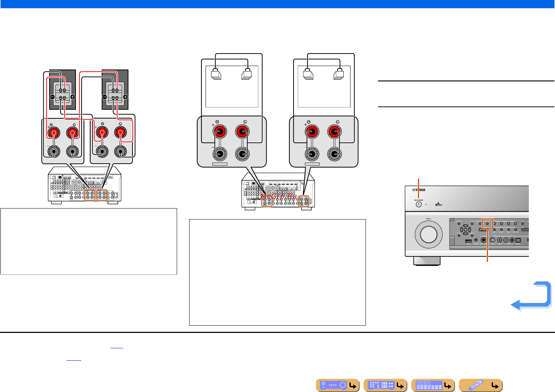Select SCENE button 3
Viewport: 555px width, 392px height.
coord(509,224)
